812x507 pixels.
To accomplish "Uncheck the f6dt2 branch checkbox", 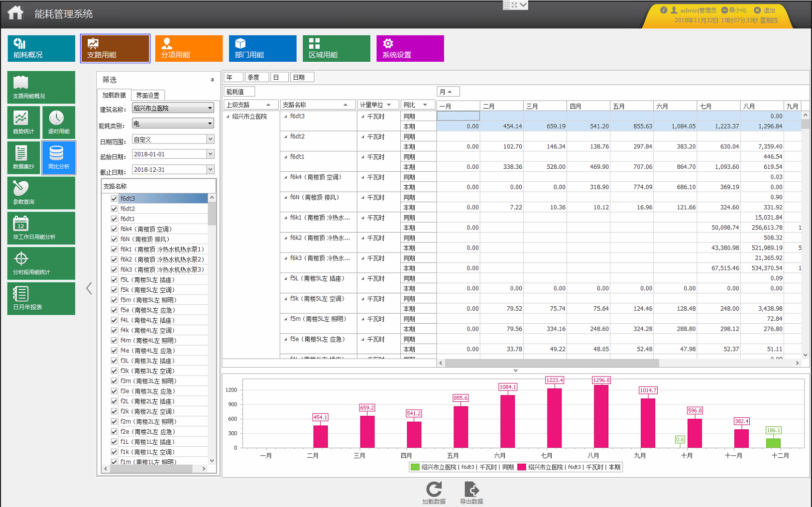I will coord(114,209).
